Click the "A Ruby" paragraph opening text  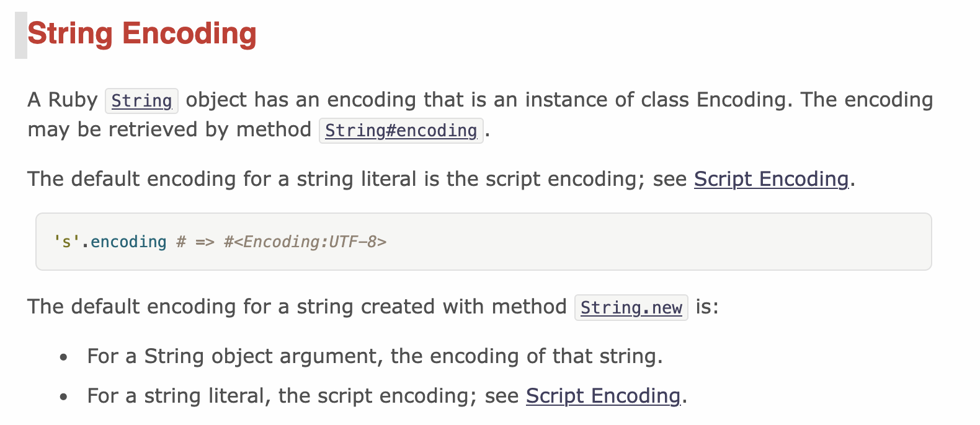[x=63, y=100]
